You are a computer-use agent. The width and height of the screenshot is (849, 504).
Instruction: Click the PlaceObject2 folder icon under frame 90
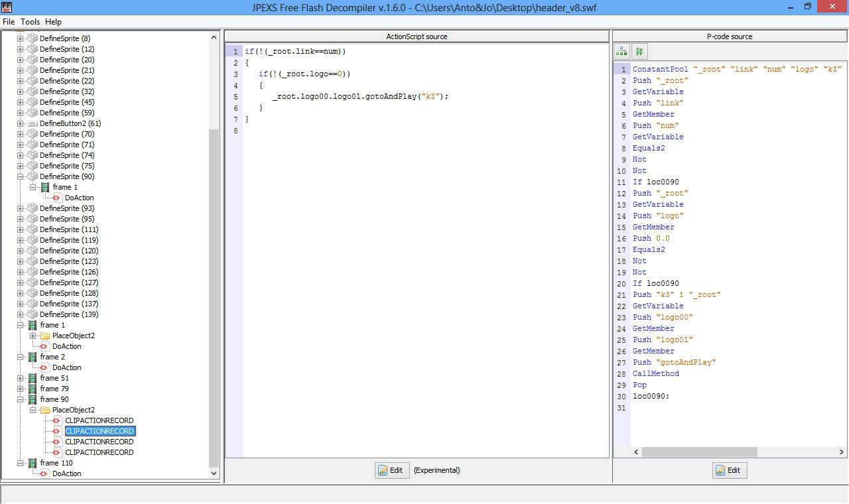click(x=45, y=410)
